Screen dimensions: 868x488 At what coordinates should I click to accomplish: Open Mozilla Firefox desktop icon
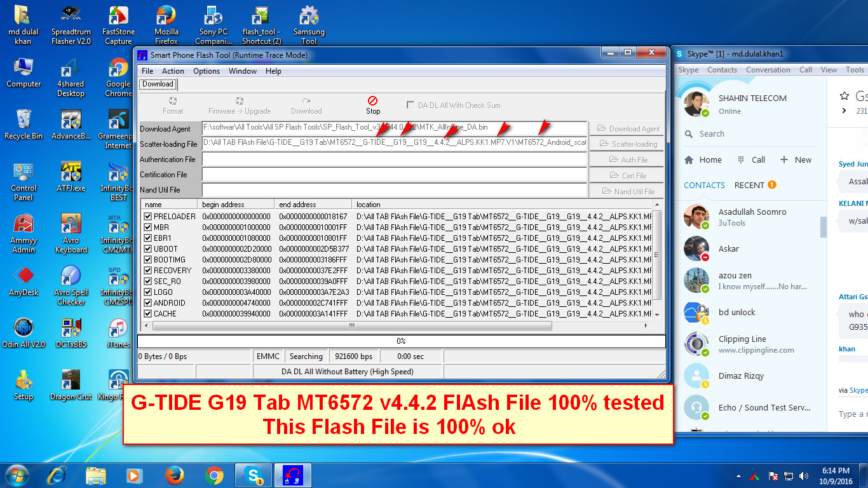[x=166, y=25]
